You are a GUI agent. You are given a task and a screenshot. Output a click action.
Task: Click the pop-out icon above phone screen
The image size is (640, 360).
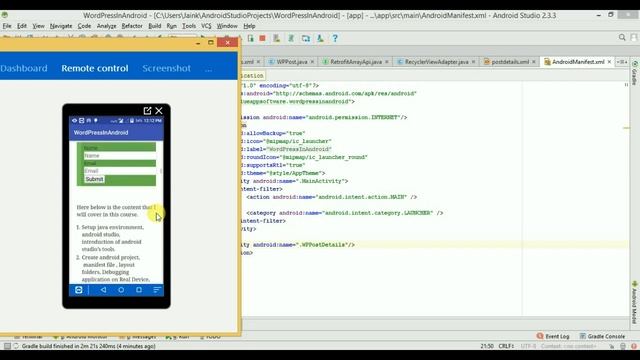point(147,111)
